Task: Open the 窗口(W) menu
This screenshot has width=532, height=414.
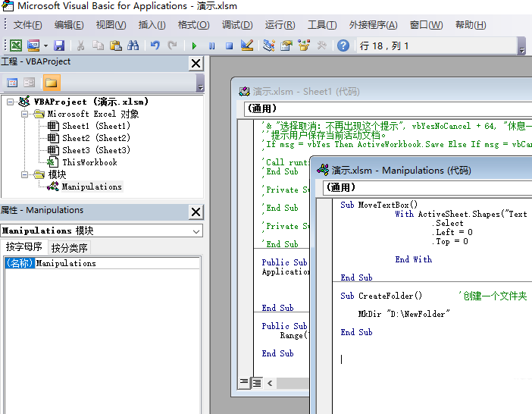Action: 426,25
